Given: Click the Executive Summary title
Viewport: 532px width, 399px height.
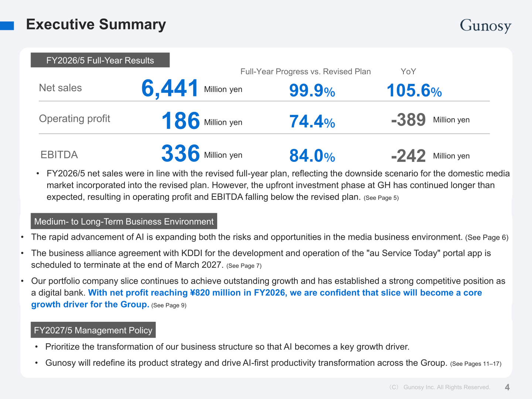Looking at the screenshot, I should click(x=96, y=24).
